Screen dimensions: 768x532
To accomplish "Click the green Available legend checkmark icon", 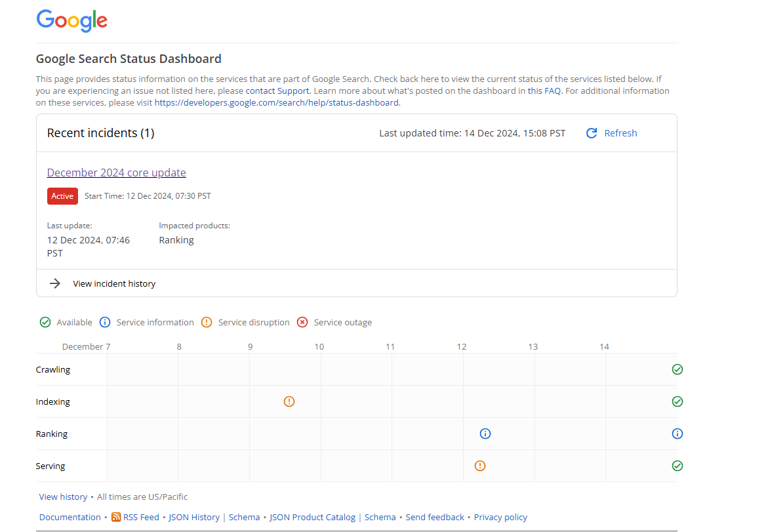I will (45, 322).
